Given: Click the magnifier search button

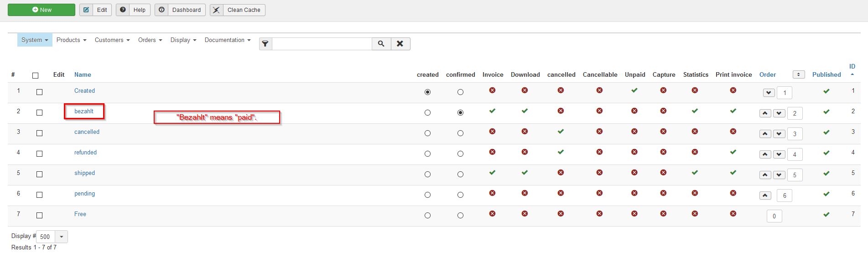Looking at the screenshot, I should tap(381, 44).
